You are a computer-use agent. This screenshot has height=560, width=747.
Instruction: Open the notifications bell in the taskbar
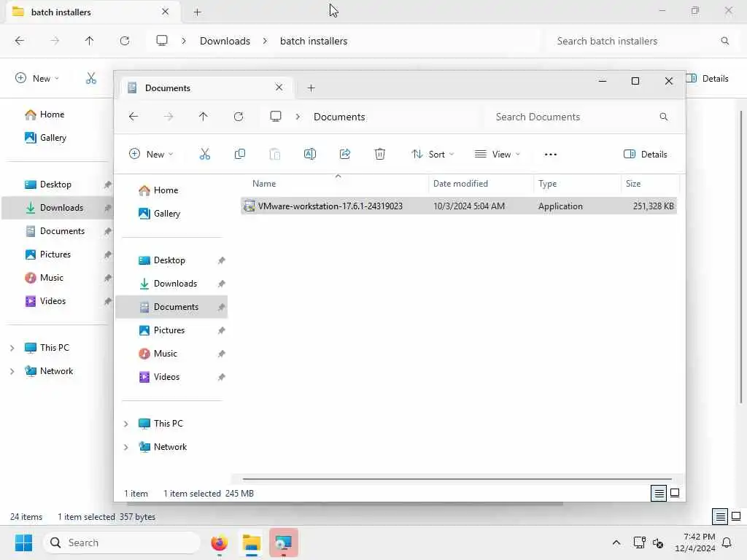pos(727,542)
